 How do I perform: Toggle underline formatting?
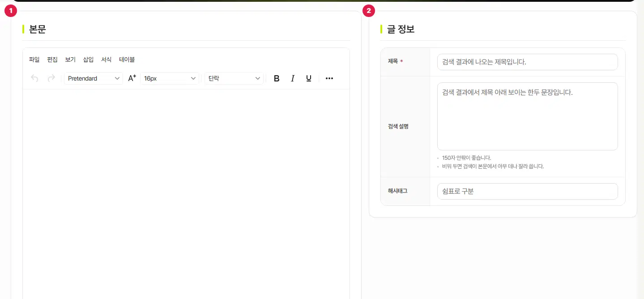point(309,78)
